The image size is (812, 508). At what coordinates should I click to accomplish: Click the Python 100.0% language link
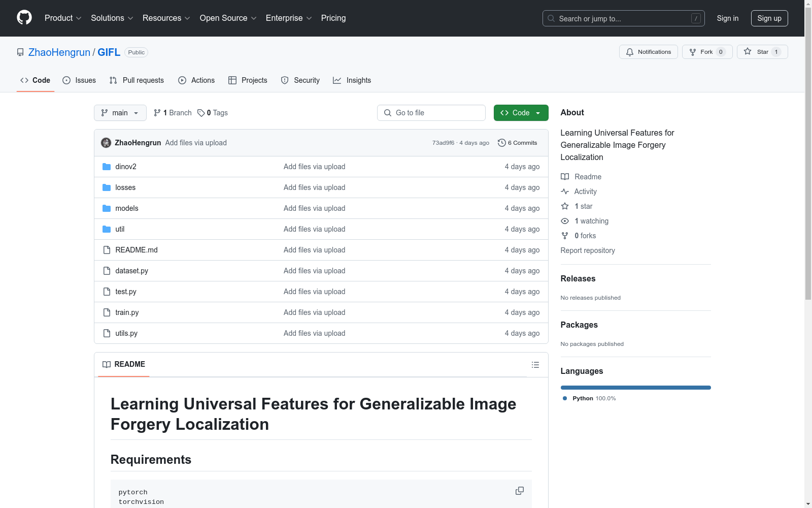click(589, 398)
